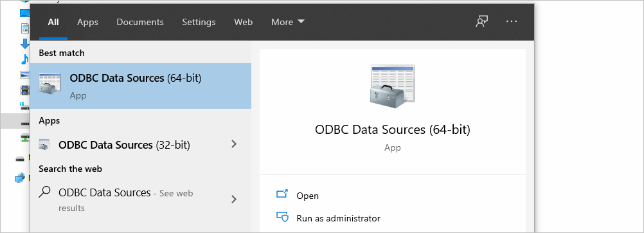The image size is (644, 233).
Task: Click the search feedback icon
Action: click(x=481, y=22)
